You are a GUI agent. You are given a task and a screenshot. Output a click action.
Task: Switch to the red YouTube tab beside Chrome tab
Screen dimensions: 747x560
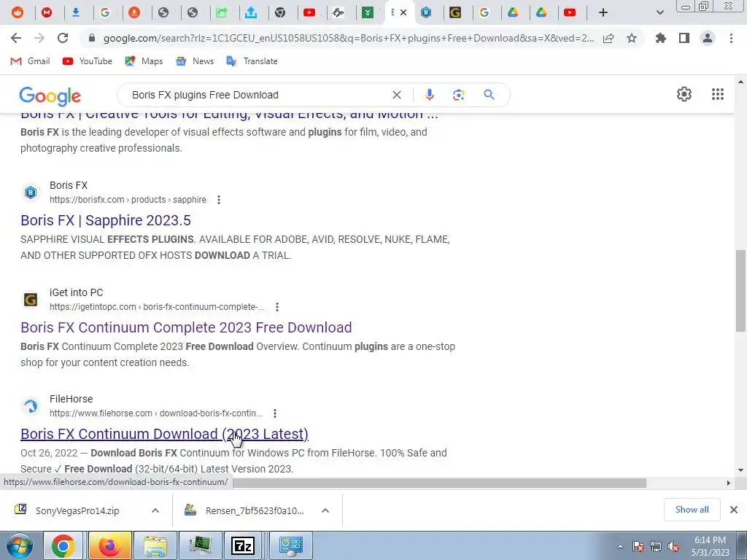[309, 12]
